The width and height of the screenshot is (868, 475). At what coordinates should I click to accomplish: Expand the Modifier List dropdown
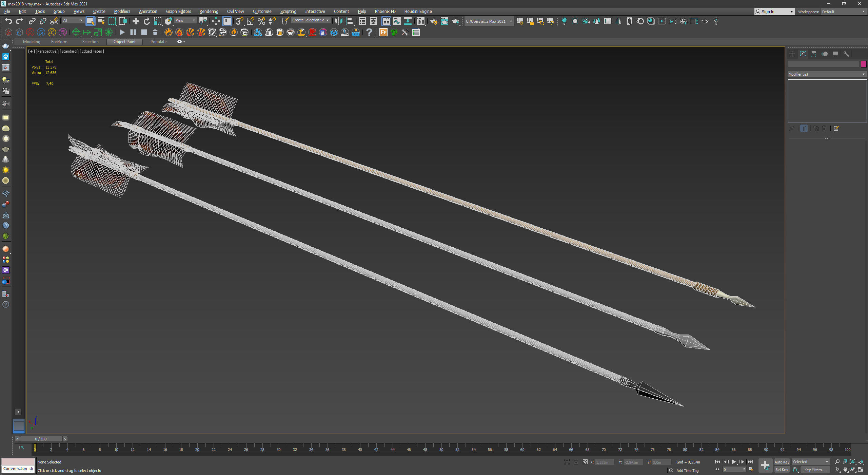coord(827,74)
